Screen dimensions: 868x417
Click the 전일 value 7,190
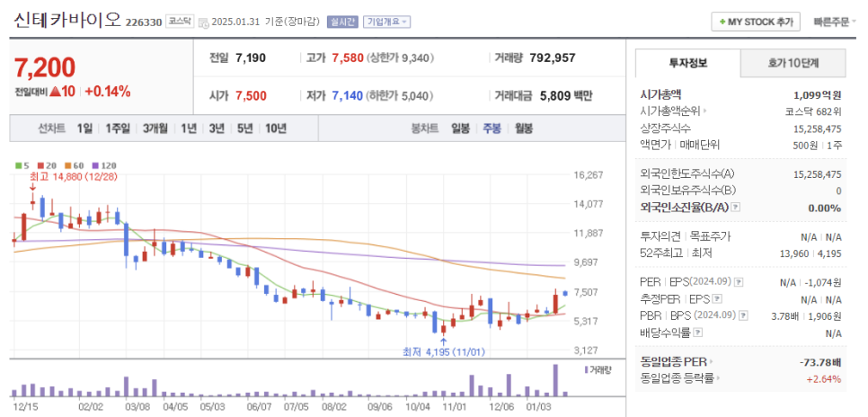pos(250,58)
